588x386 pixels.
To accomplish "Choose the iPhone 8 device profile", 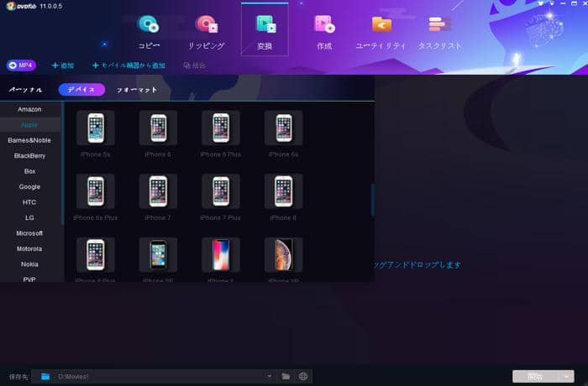I will click(x=284, y=196).
